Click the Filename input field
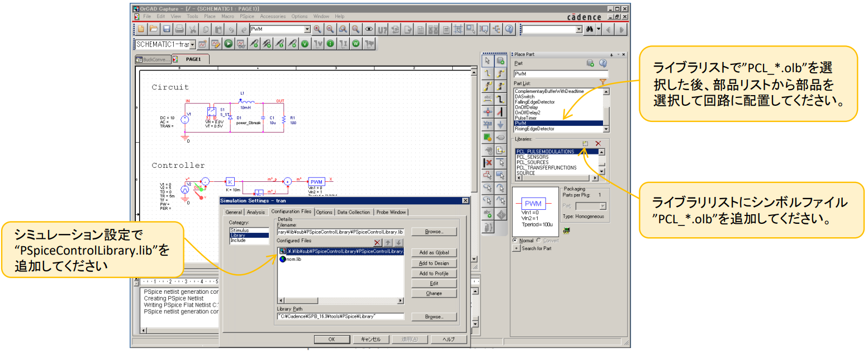Image resolution: width=868 pixels, height=357 pixels. tap(340, 231)
